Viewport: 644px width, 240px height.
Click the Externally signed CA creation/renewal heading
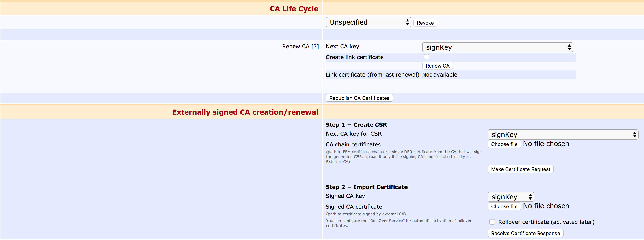[x=245, y=112]
